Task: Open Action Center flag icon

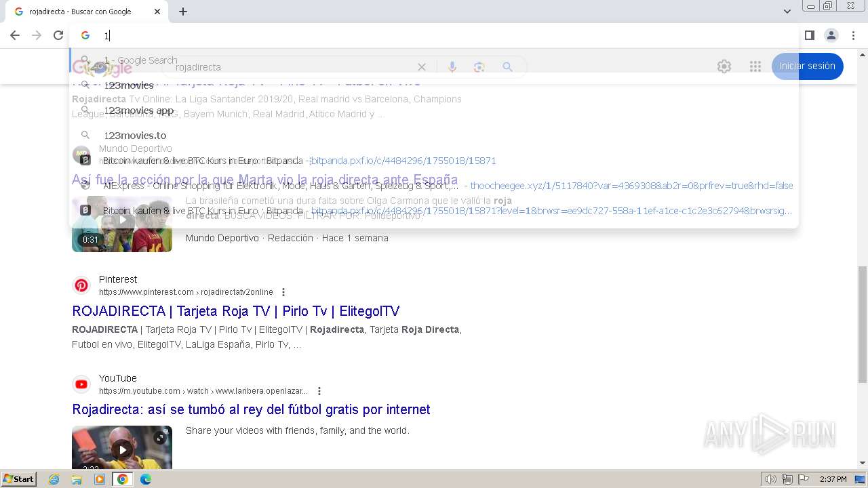Action: 804,479
